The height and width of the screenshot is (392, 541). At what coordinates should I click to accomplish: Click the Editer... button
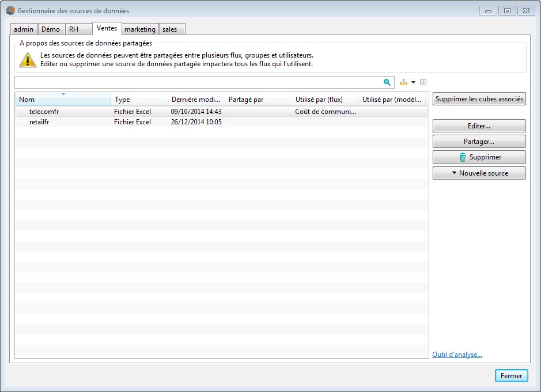click(479, 126)
